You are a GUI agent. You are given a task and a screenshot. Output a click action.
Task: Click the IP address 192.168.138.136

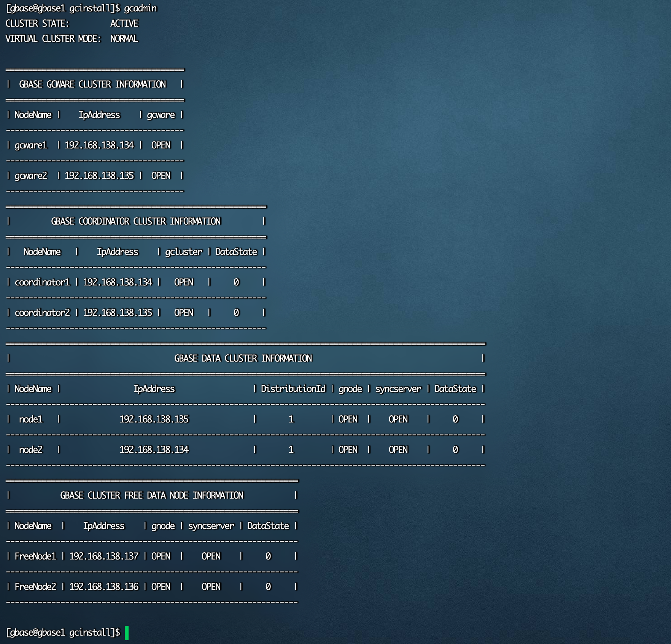tap(104, 587)
